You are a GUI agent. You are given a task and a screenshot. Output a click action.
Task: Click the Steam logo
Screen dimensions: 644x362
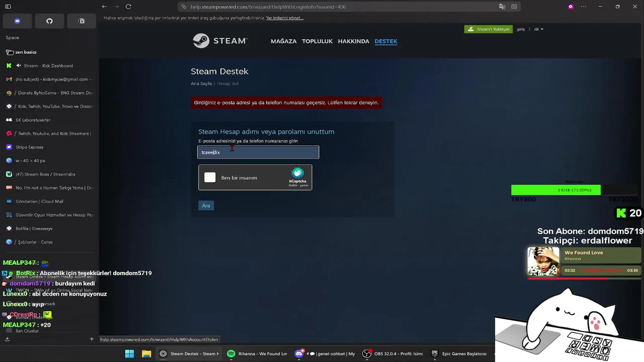coord(220,41)
